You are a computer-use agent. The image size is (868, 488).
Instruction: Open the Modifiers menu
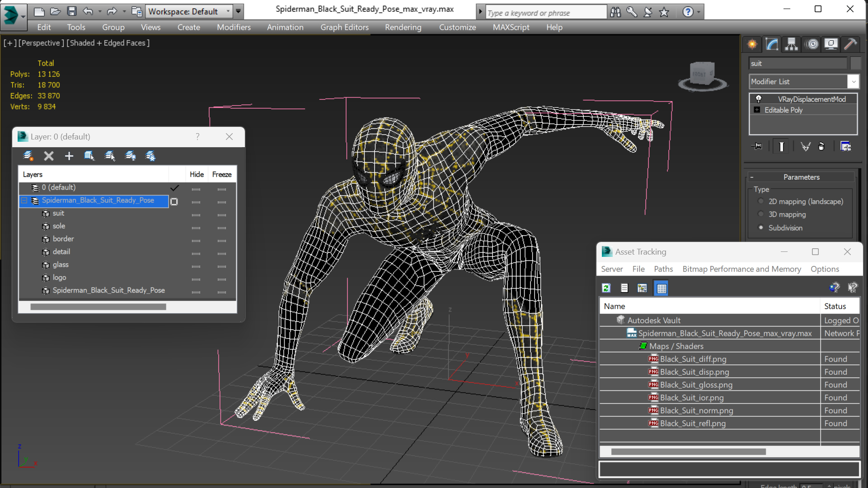click(234, 27)
